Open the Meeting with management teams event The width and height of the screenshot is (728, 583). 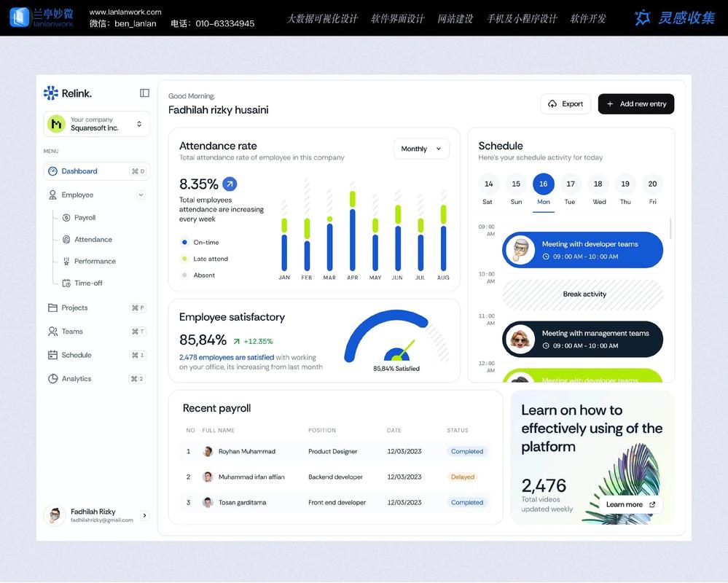pyautogui.click(x=582, y=340)
